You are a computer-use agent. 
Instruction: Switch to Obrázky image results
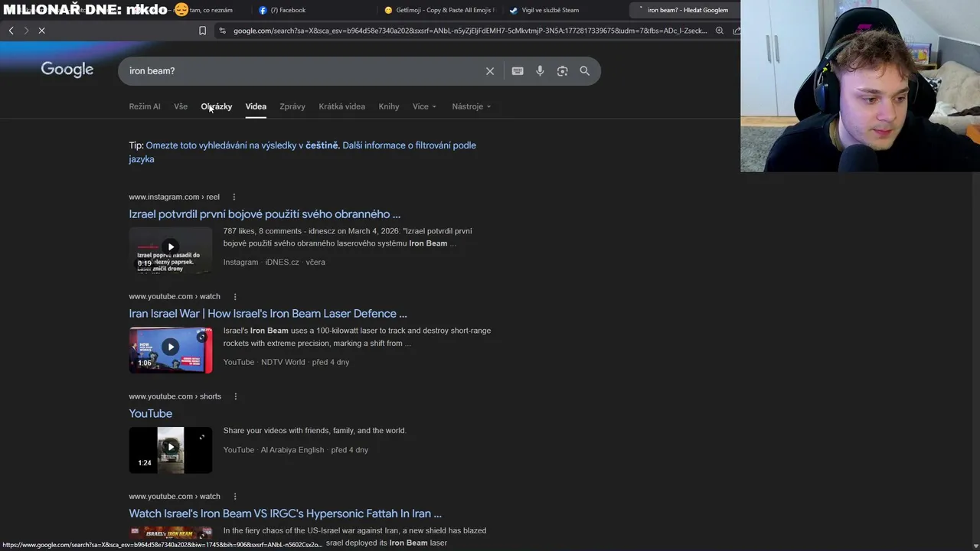pos(217,106)
